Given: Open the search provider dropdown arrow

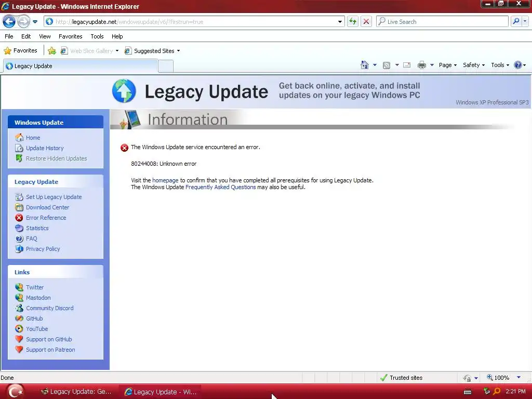Looking at the screenshot, I should click(x=525, y=21).
